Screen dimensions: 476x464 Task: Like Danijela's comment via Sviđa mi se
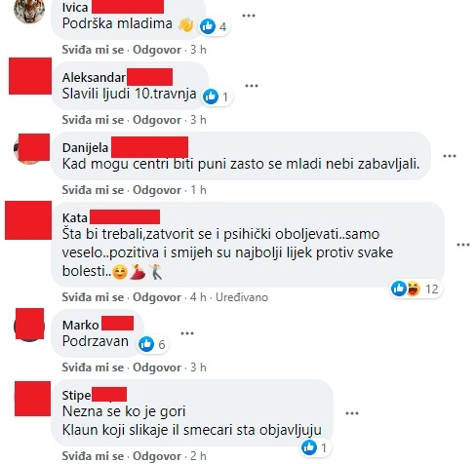93,190
